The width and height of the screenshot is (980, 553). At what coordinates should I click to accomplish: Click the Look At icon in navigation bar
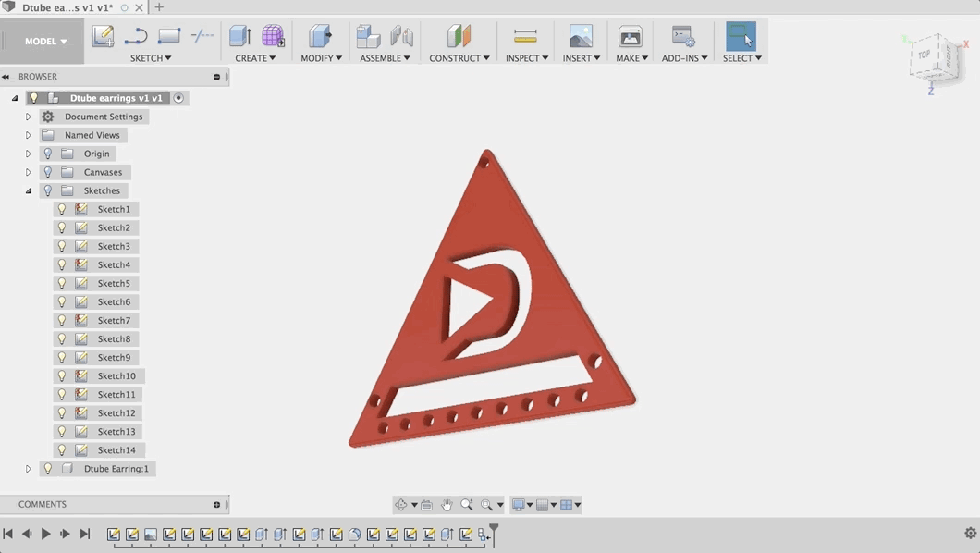(427, 505)
